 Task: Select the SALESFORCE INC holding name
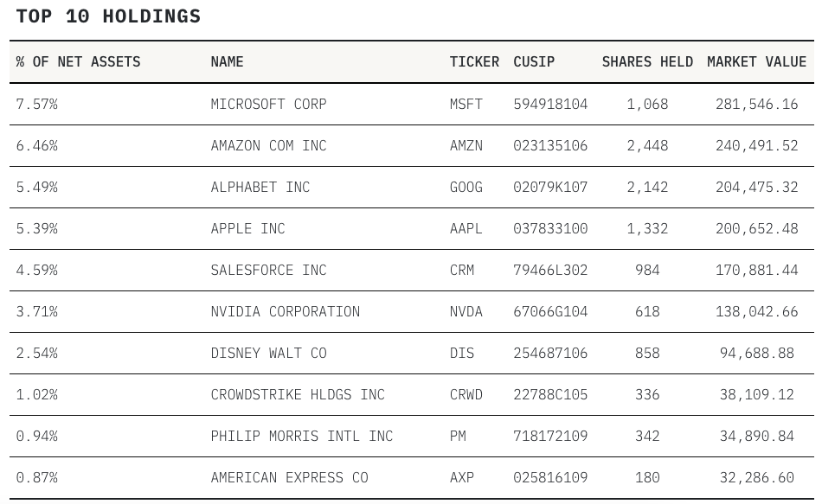[x=268, y=271]
